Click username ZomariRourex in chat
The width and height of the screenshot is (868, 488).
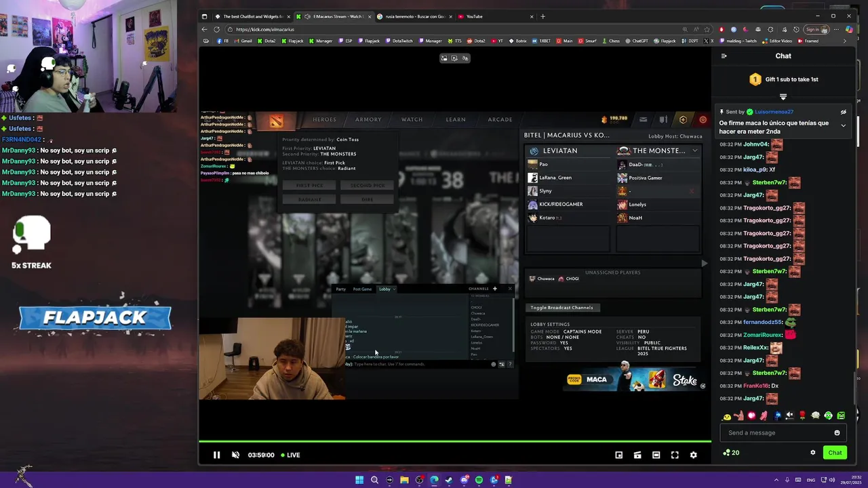[762, 335]
